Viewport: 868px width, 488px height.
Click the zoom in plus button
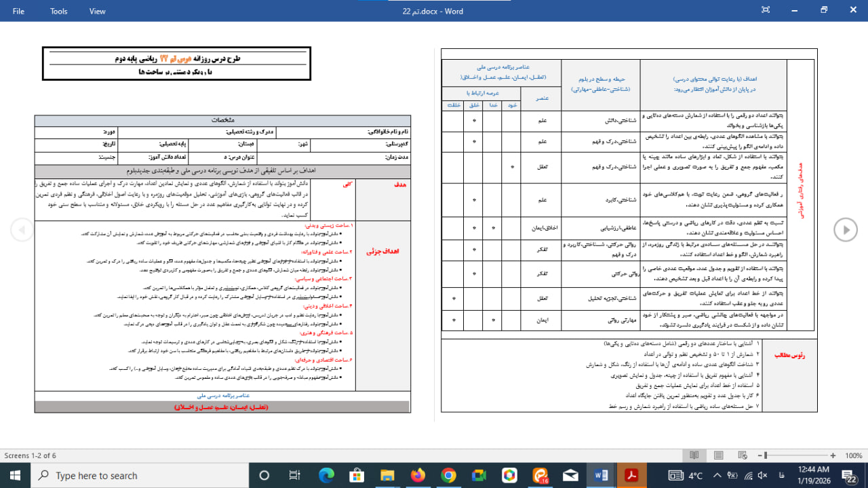point(833,455)
